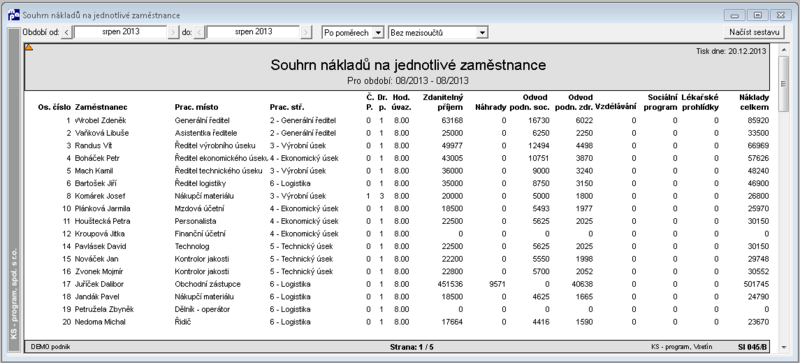Screen dimensions: 800x363
Task: Click 'Os. číslo' column header
Action: click(54, 107)
